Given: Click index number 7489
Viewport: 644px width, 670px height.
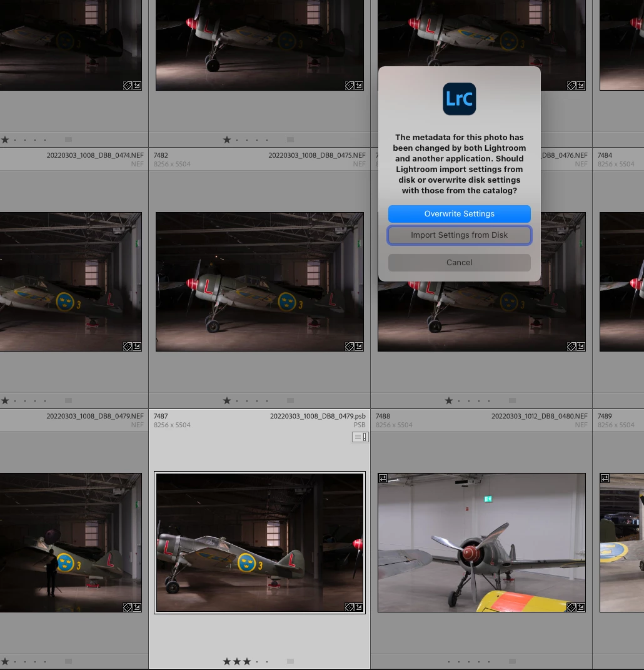Looking at the screenshot, I should tap(605, 416).
